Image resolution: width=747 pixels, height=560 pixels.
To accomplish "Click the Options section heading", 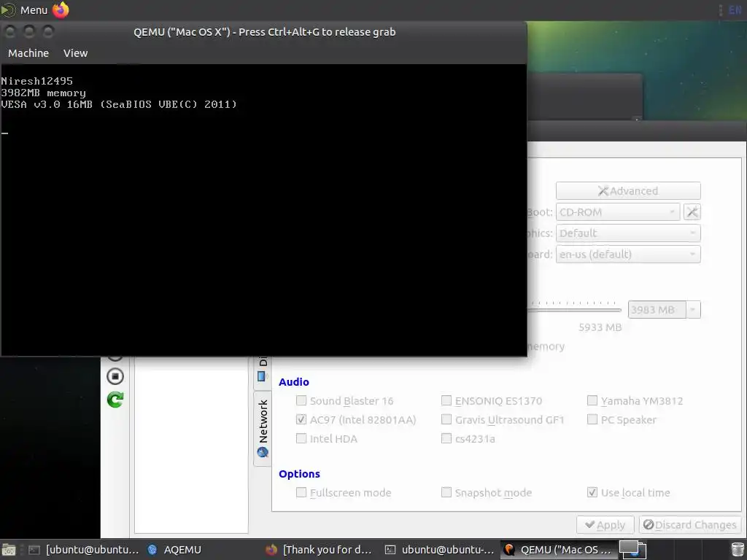I will (x=299, y=474).
